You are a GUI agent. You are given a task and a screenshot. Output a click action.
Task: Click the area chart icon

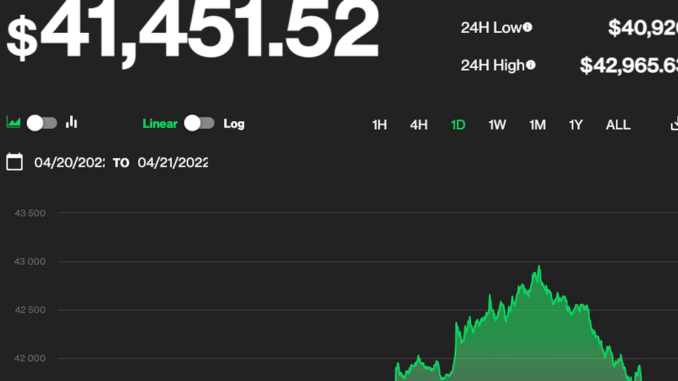tap(13, 123)
